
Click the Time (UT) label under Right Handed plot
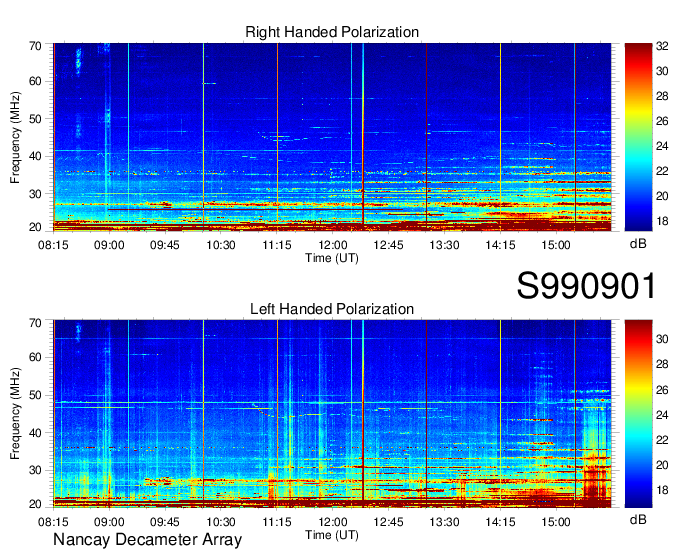[332, 258]
